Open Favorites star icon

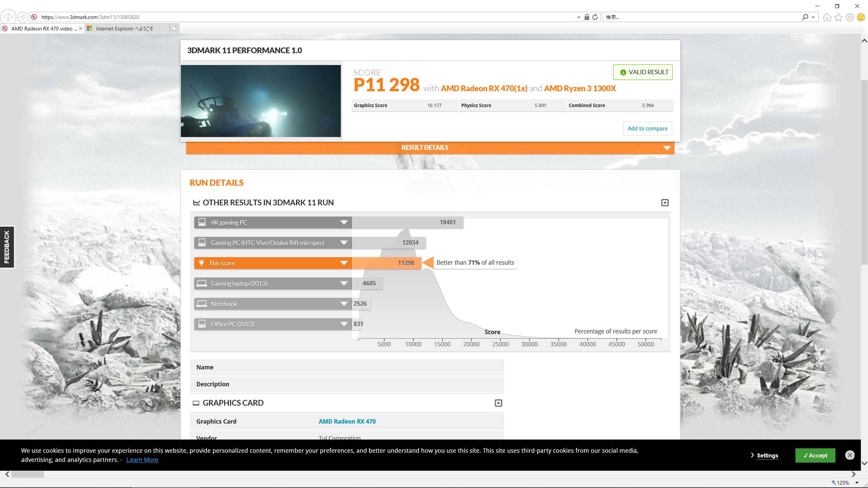click(x=838, y=17)
